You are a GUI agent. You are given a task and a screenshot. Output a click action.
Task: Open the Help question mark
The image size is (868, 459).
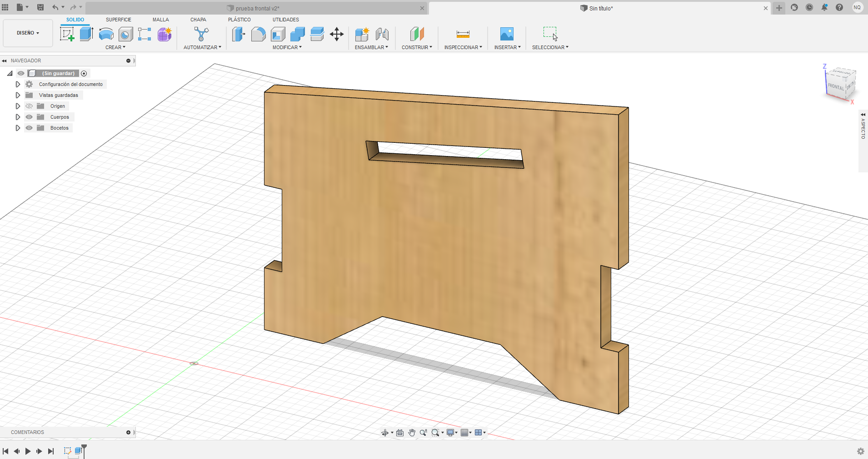tap(839, 7)
